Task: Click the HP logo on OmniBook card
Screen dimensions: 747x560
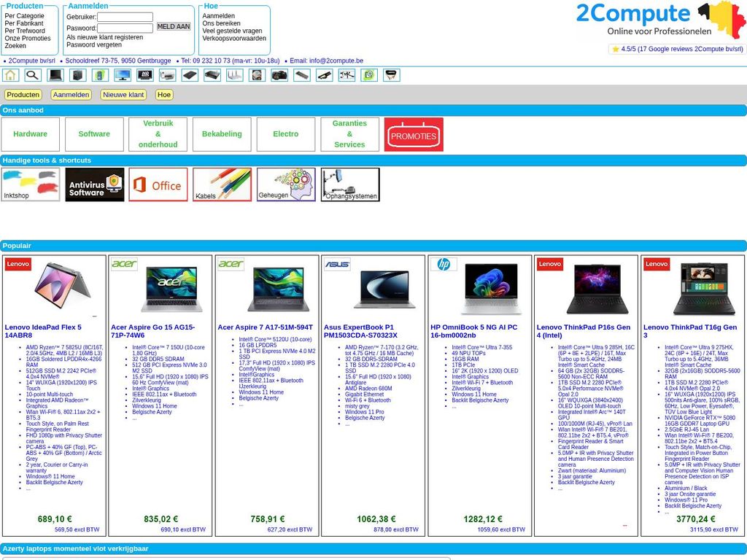Action: pos(444,264)
